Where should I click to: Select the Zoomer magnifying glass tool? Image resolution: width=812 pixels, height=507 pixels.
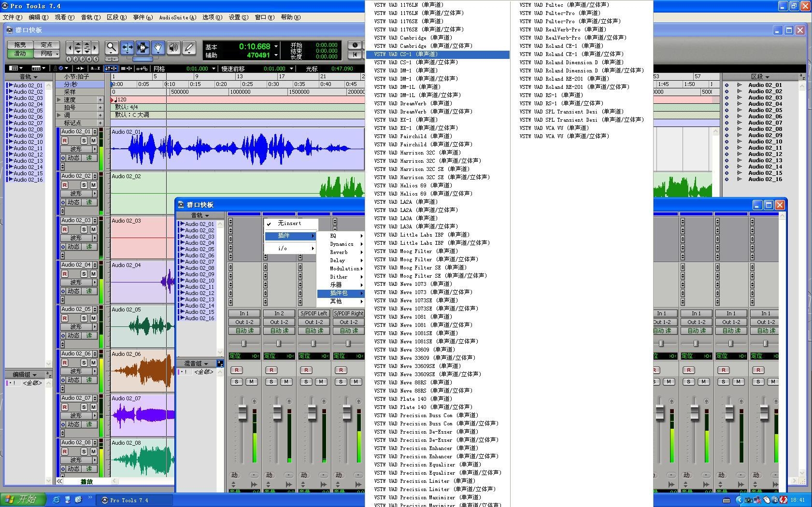click(112, 47)
